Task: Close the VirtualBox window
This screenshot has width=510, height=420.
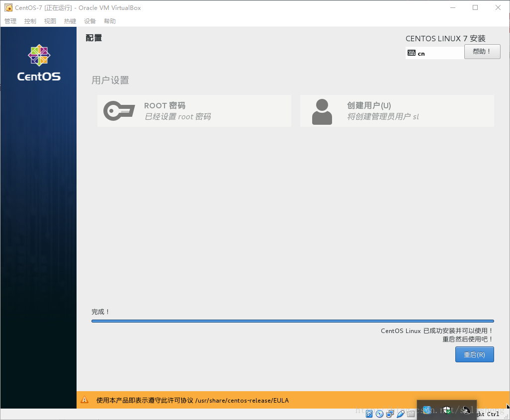Action: tap(498, 7)
